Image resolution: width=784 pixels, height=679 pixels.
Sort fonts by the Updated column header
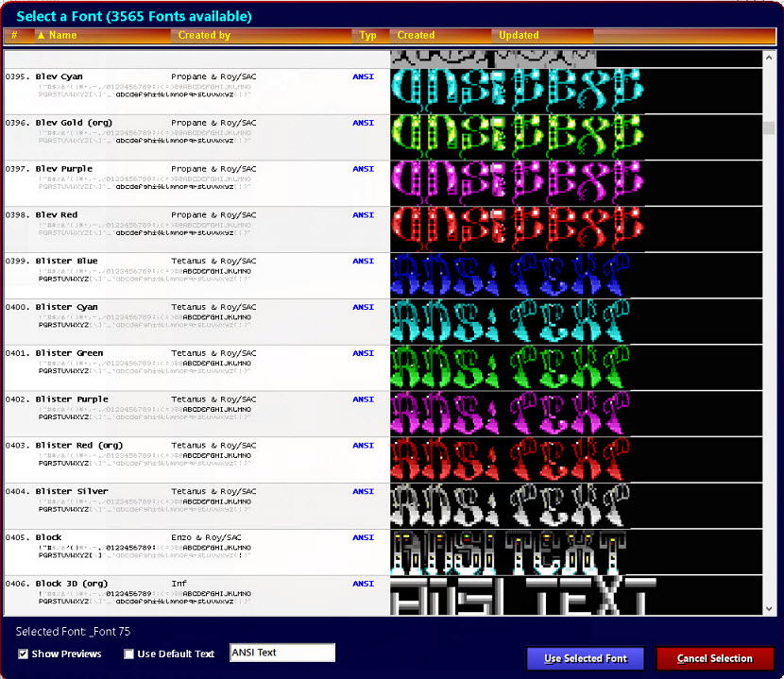518,35
